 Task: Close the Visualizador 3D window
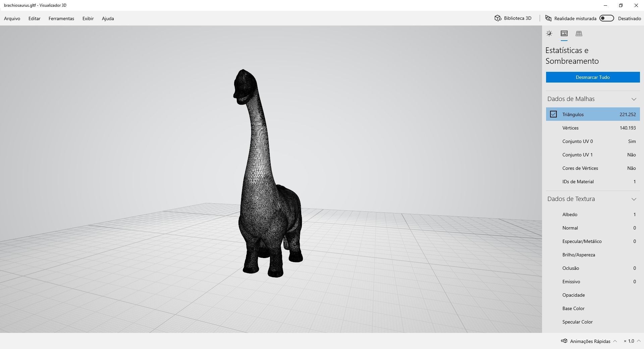coord(636,5)
